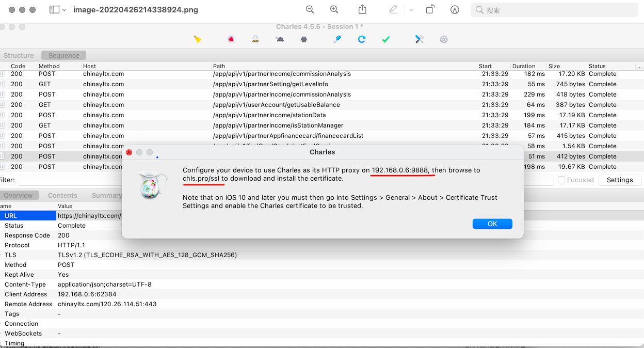Click the Preview file title image-20220426214338924.png
The width and height of the screenshot is (644, 348).
pos(136,10)
